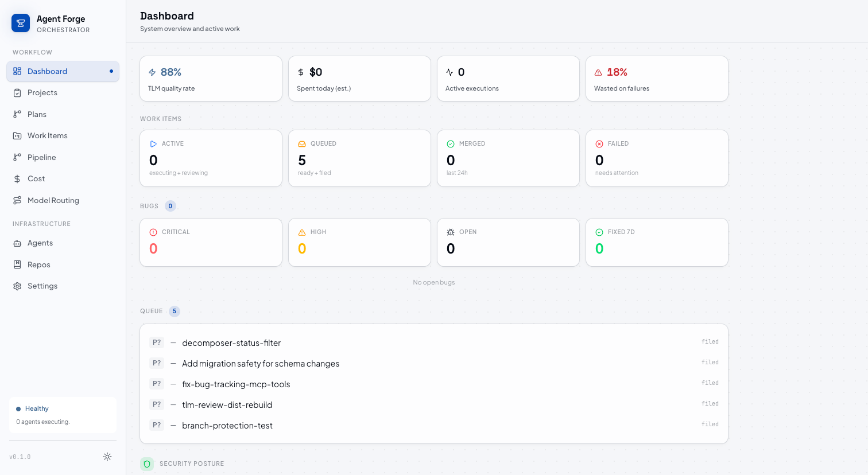Viewport: 868px width, 475px height.
Task: Click the SECURITY POSTURE heading
Action: pos(192,464)
